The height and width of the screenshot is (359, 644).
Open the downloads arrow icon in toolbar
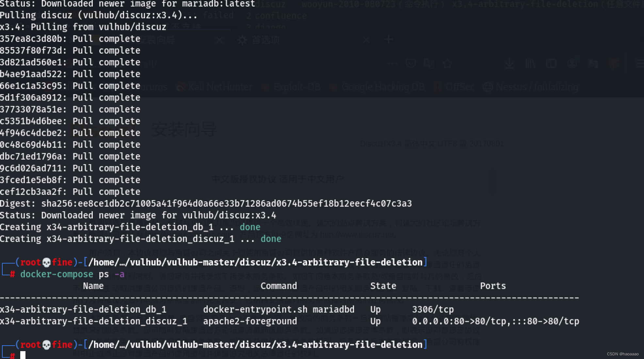(509, 63)
